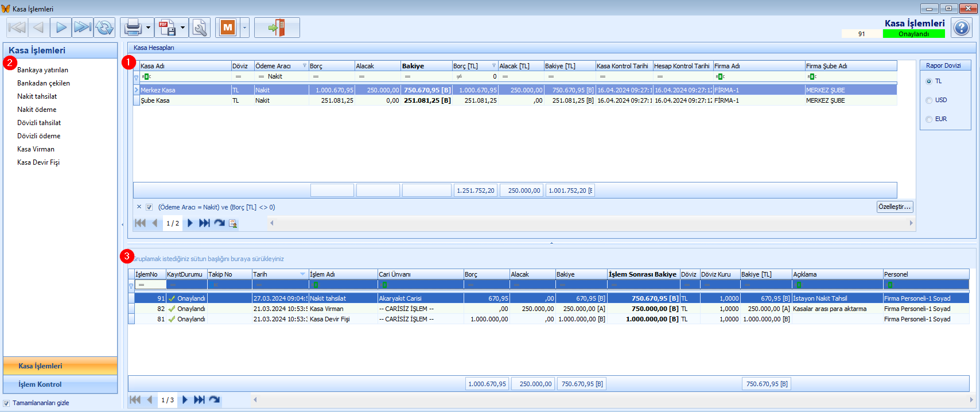This screenshot has width=980, height=412.
Task: Click the PDF save icon
Action: tap(167, 27)
